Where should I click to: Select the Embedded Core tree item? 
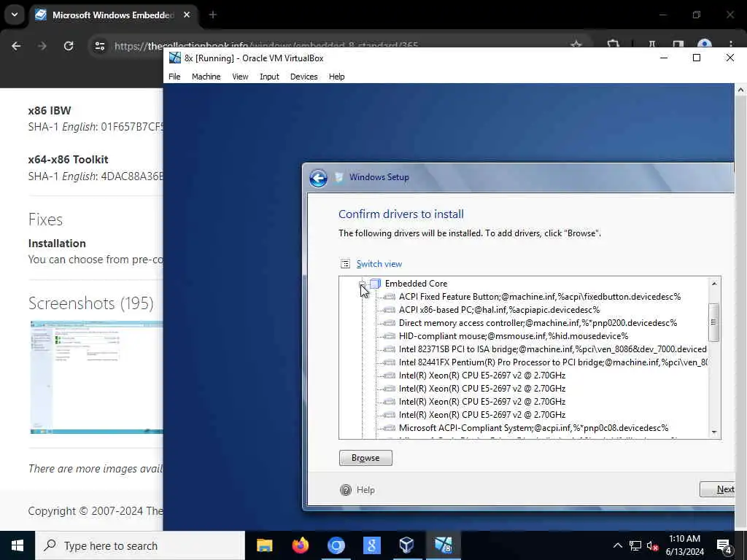pos(416,284)
